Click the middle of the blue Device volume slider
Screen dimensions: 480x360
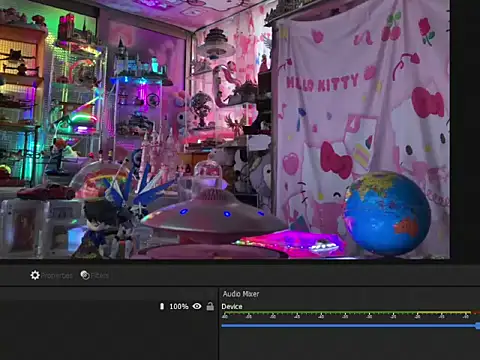[350, 326]
